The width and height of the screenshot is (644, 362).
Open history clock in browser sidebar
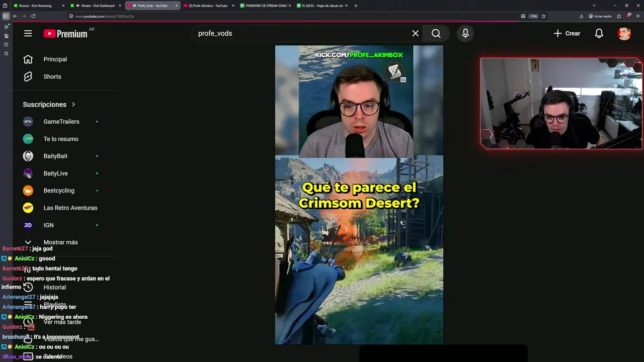coord(6,44)
